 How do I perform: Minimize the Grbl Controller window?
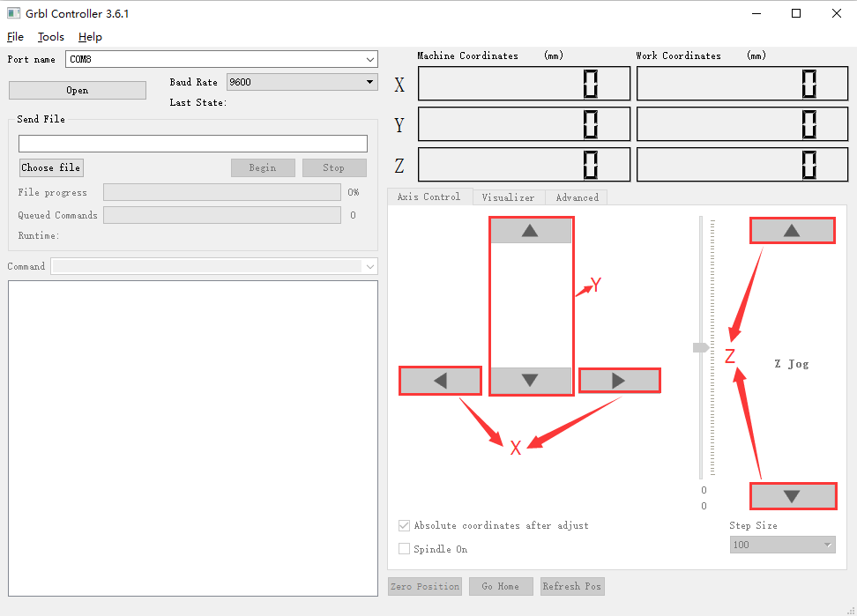[x=756, y=13]
